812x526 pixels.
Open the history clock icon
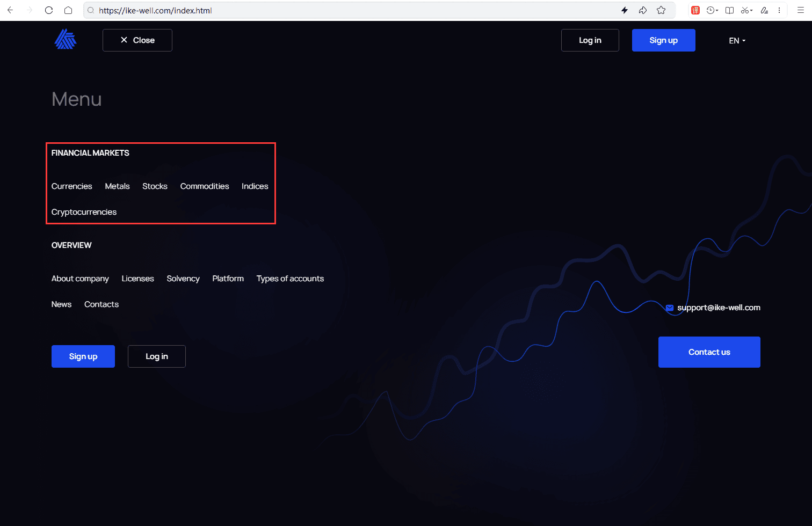click(712, 10)
